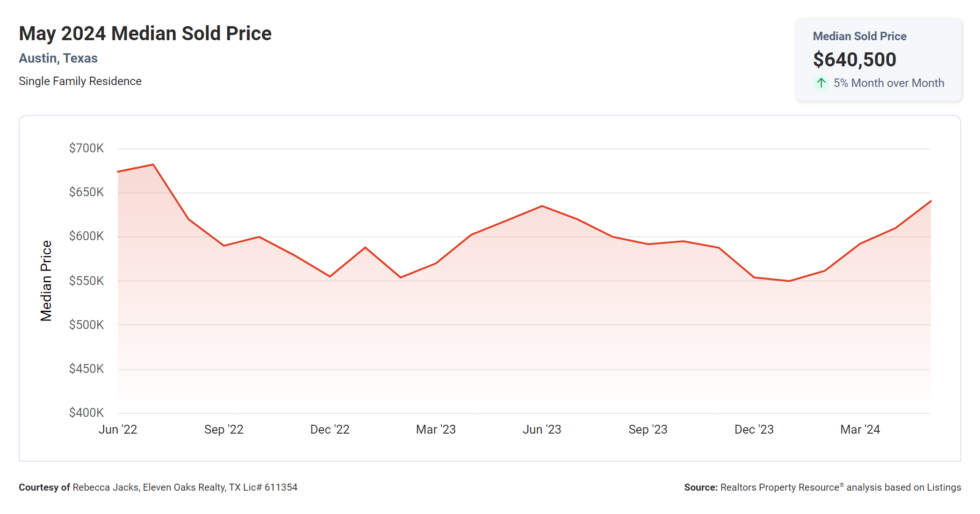Image resolution: width=980 pixels, height=514 pixels.
Task: Click the Jun '22 x-axis label
Action: click(x=118, y=429)
